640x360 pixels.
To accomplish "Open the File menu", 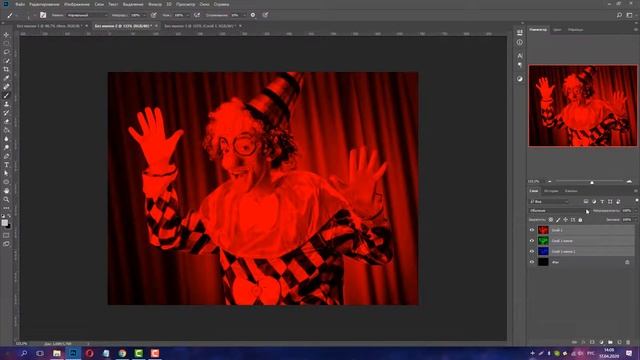I will (x=20, y=4).
